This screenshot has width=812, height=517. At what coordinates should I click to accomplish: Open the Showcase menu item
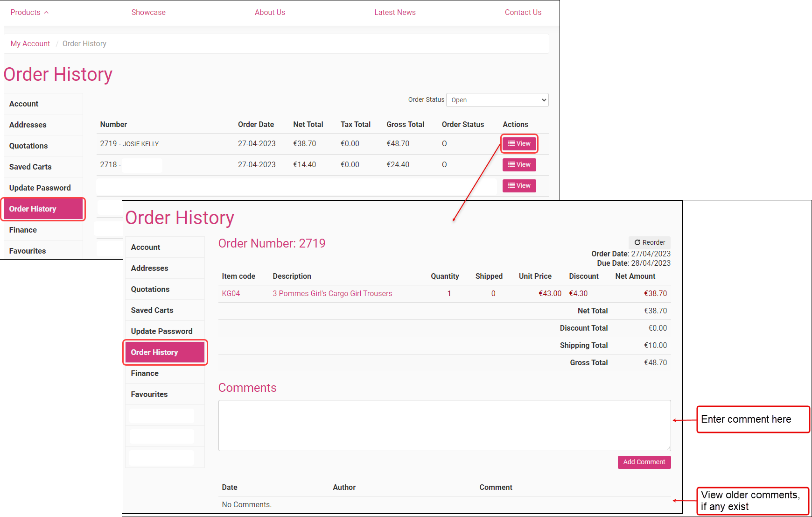[x=148, y=12]
